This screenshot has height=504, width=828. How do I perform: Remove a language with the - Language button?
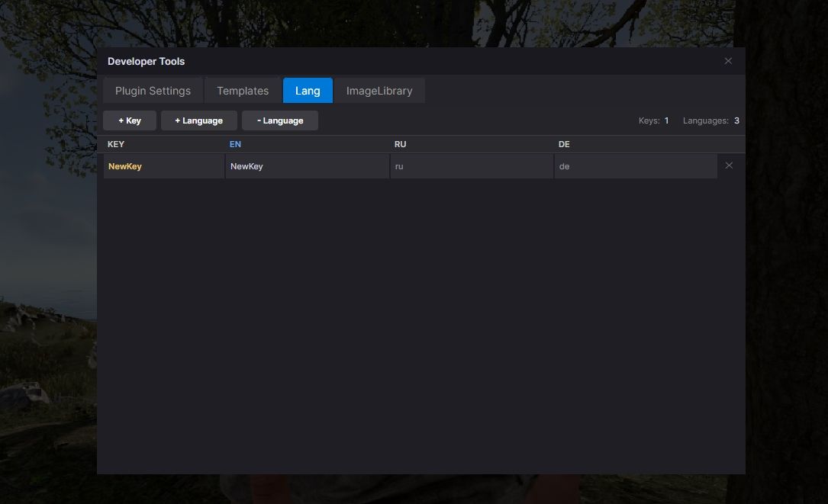coord(279,120)
